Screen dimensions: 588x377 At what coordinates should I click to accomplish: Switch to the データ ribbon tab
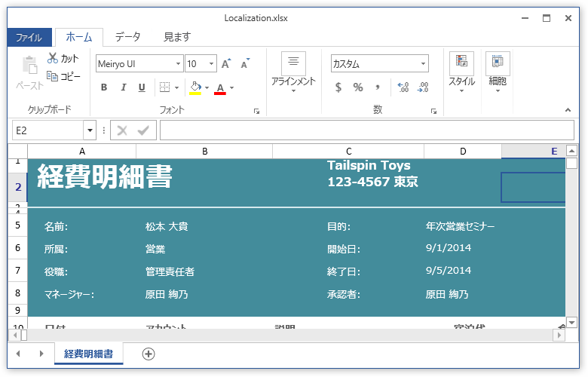[127, 36]
